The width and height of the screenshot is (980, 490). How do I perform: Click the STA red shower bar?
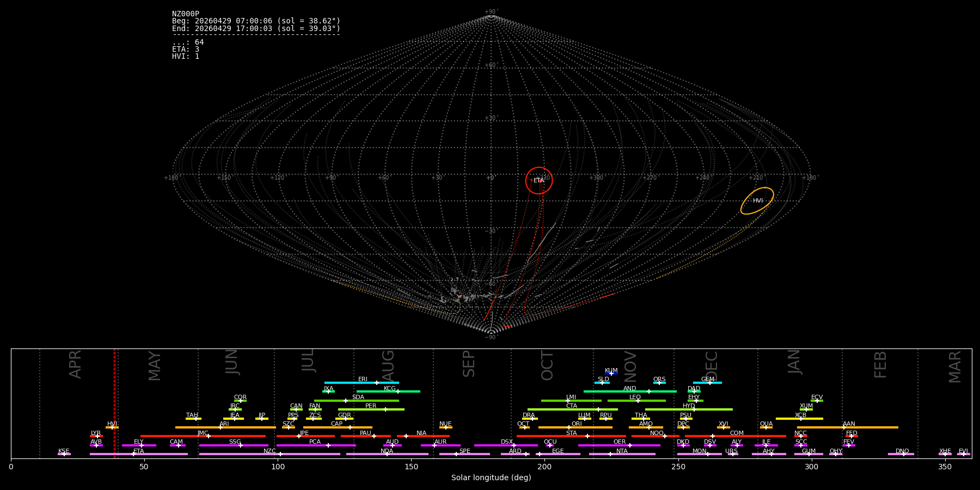[572, 436]
